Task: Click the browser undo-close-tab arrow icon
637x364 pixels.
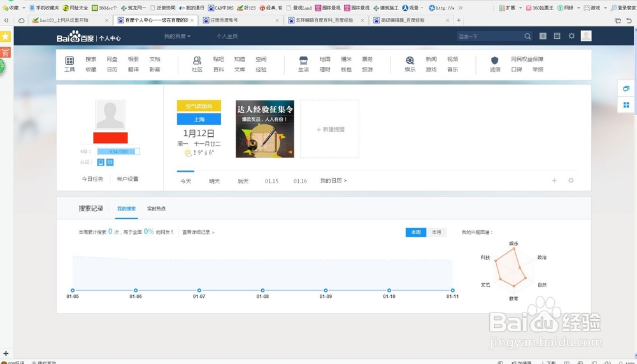Action: [x=629, y=20]
